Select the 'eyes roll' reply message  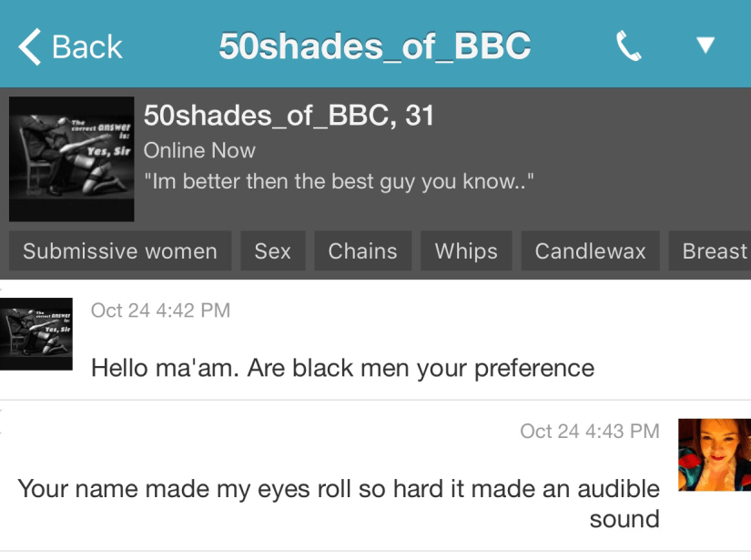pyautogui.click(x=339, y=504)
